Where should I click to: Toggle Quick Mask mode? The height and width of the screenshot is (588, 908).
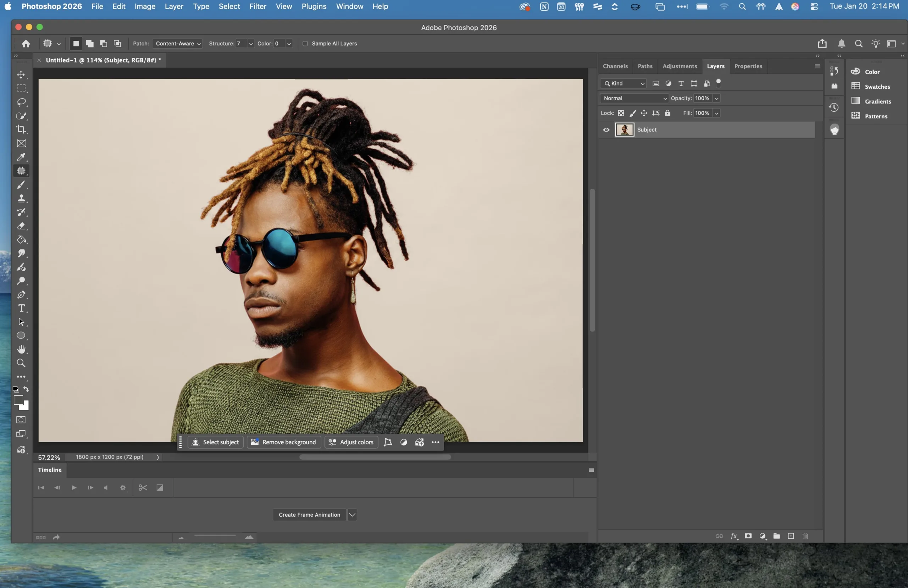click(x=21, y=420)
